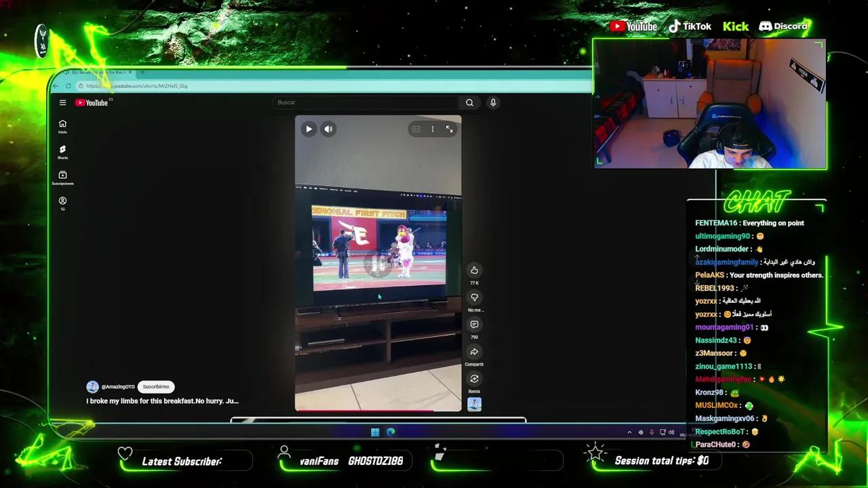Open the 790 comments panel

tap(474, 325)
